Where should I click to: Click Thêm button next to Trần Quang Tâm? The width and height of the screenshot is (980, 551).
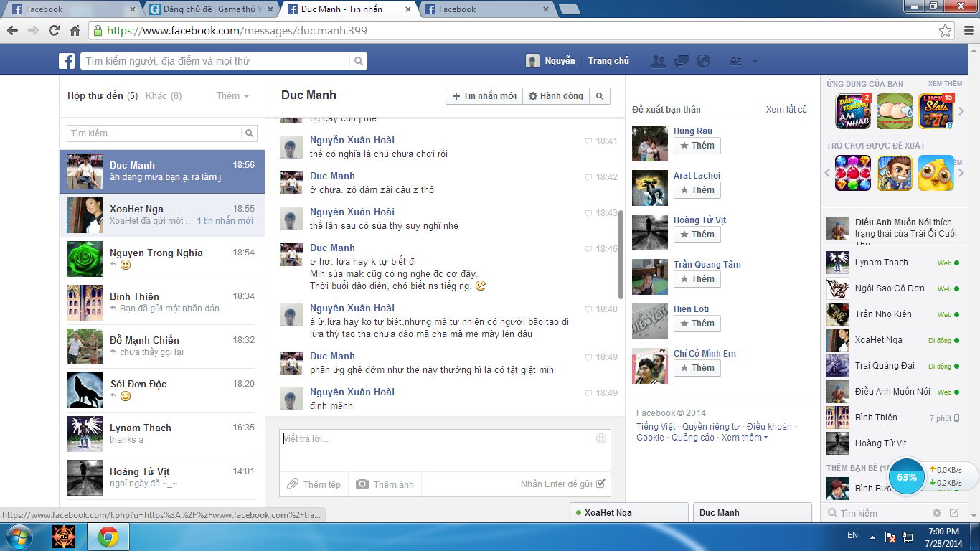pos(697,279)
